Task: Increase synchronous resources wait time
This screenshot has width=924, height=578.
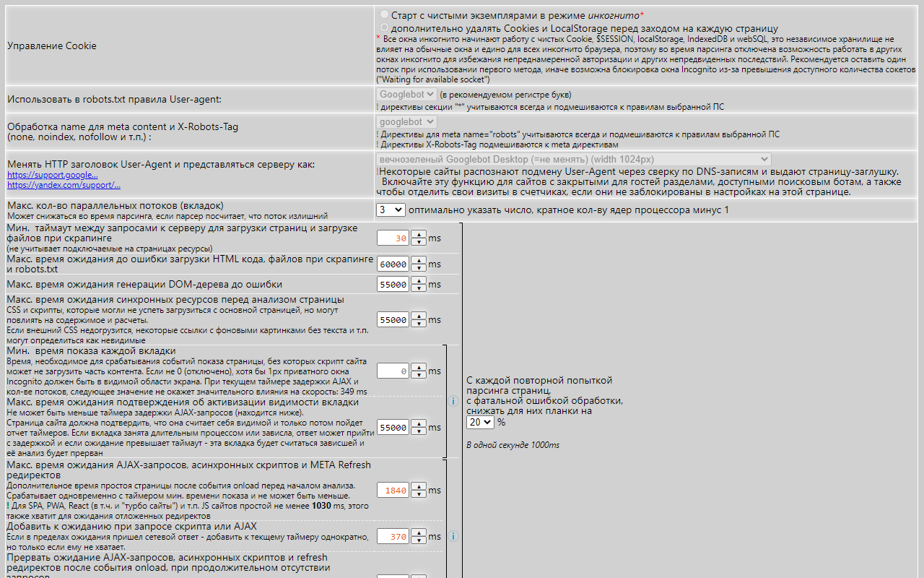Action: [418, 316]
